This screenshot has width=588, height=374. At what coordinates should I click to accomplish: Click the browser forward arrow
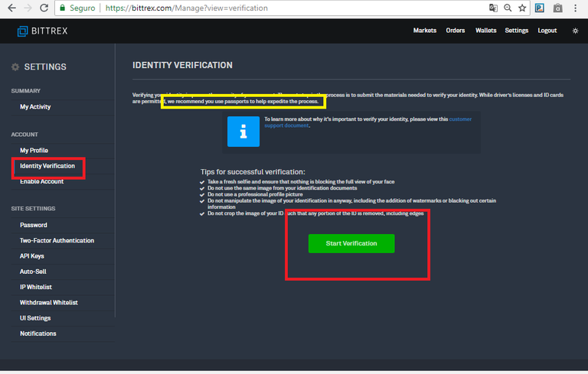click(x=28, y=8)
